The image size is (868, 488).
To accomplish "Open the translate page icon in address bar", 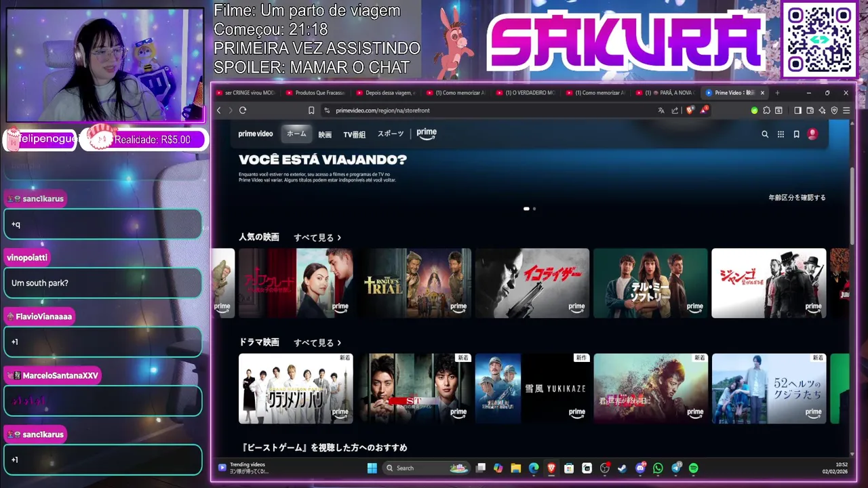I will tap(661, 110).
